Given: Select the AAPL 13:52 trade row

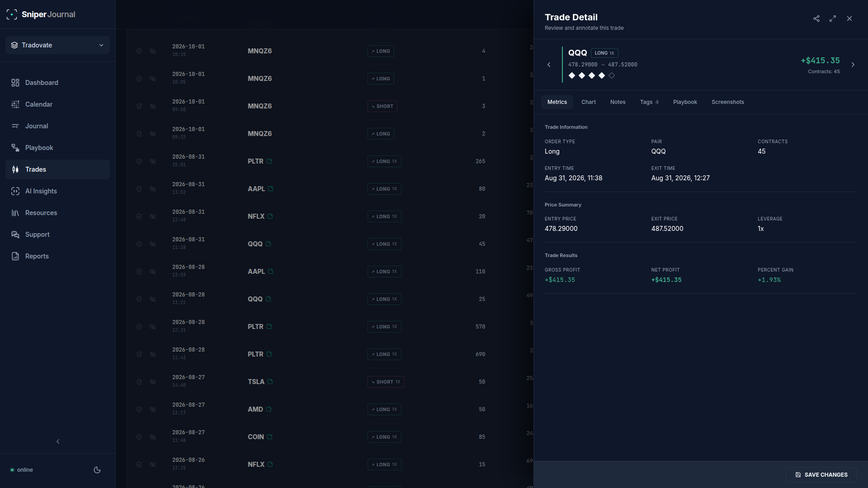Looking at the screenshot, I should pyautogui.click(x=330, y=189).
